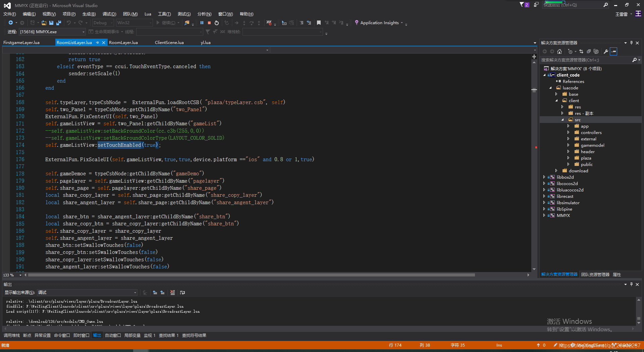Open the editor zoom 133% dropdown
Viewport: 644px width, 352px height.
click(12, 275)
